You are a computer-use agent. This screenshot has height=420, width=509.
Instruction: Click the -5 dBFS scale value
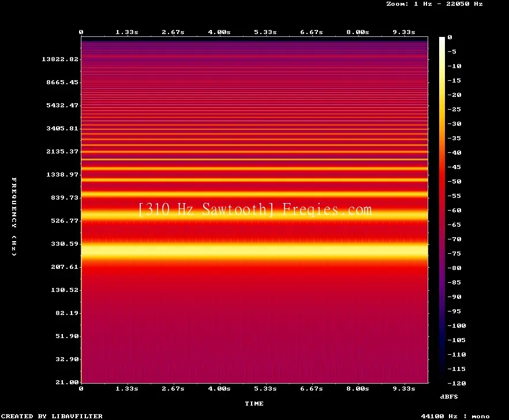point(452,51)
